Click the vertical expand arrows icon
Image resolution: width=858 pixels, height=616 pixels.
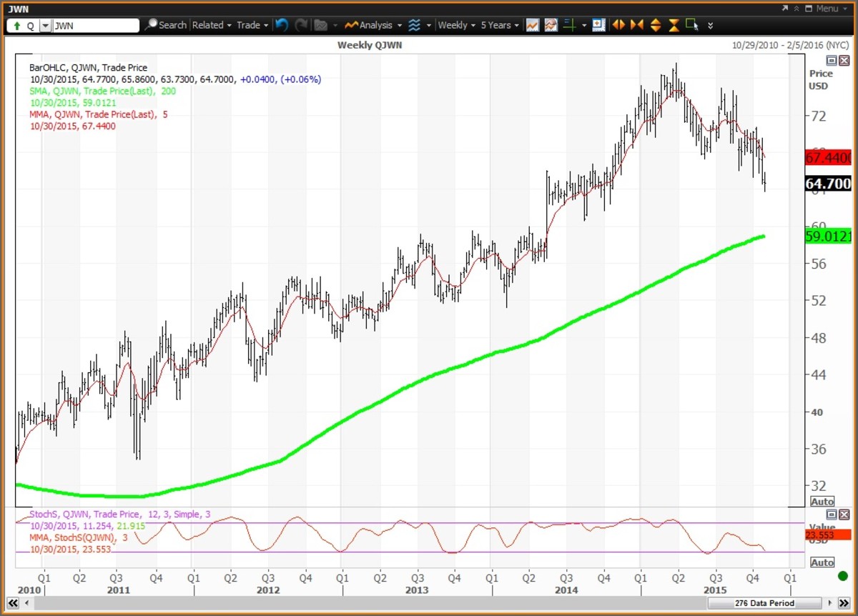click(656, 25)
